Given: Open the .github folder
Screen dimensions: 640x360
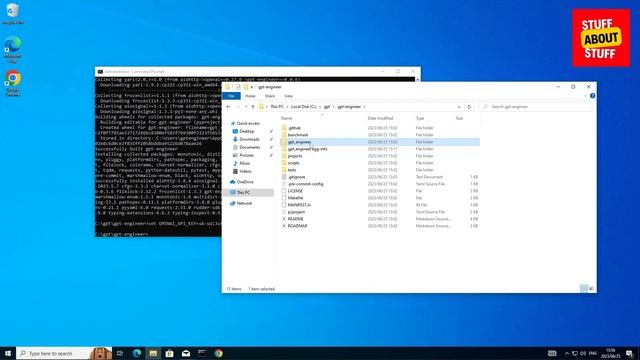Looking at the screenshot, I should coord(294,128).
